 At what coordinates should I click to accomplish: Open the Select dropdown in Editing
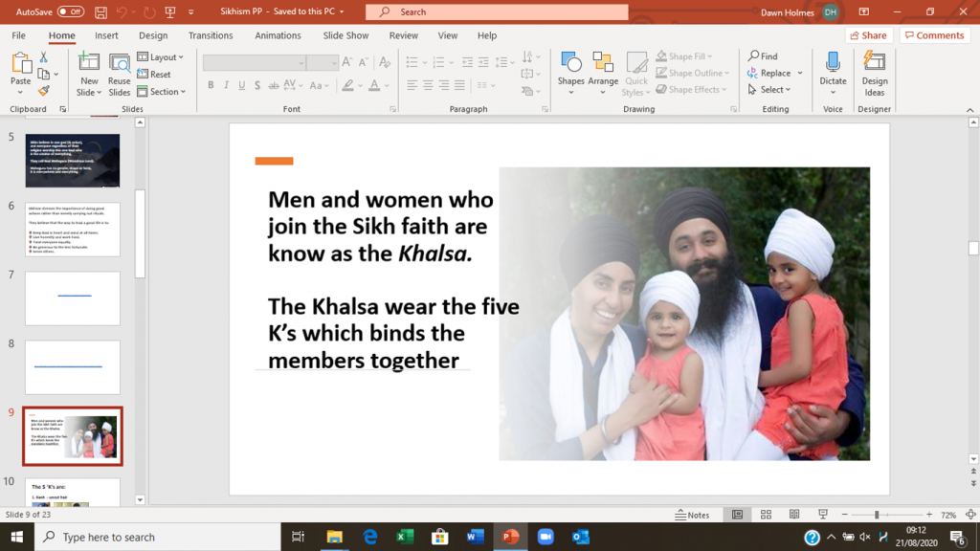tap(769, 90)
